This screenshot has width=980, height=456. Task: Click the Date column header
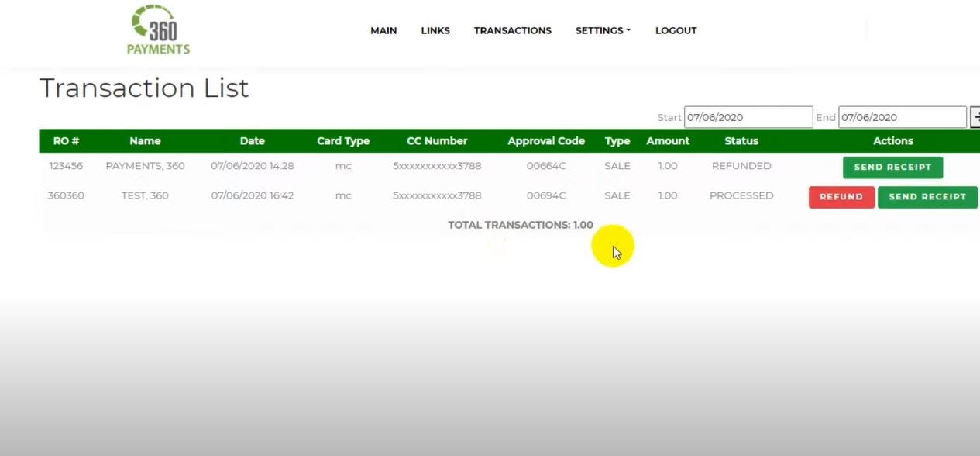click(x=252, y=140)
